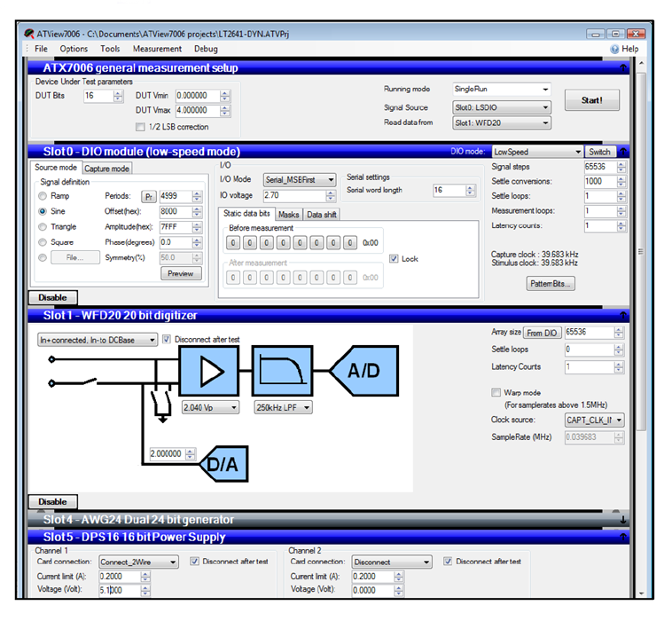Toggle the 1/2 LSB correction checkbox
This screenshot has height=621, width=672.
pyautogui.click(x=140, y=127)
